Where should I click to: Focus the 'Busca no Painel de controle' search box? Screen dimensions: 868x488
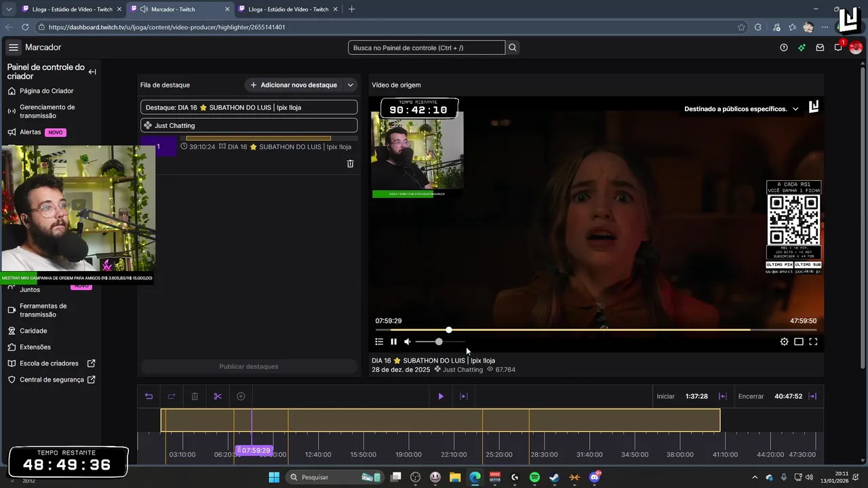click(x=427, y=47)
